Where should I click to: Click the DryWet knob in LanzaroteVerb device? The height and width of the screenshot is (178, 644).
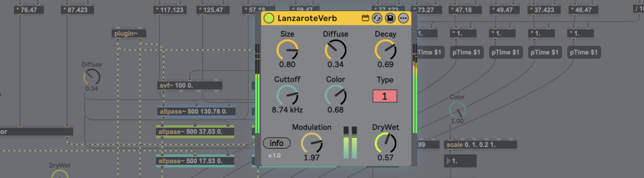click(385, 143)
